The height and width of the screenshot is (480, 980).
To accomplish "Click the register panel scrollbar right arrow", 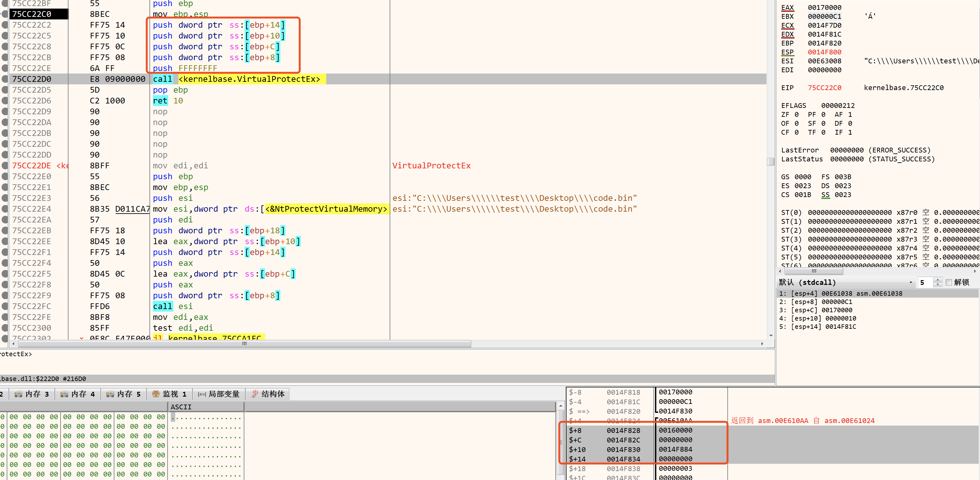I will click(975, 272).
